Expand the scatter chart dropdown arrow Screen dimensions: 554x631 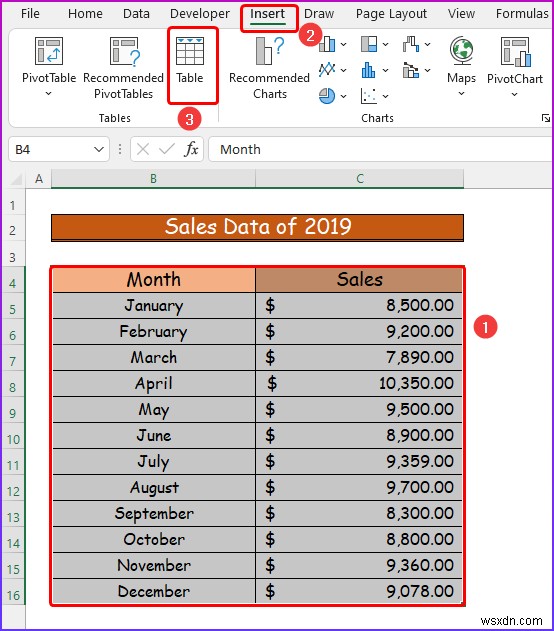click(385, 96)
